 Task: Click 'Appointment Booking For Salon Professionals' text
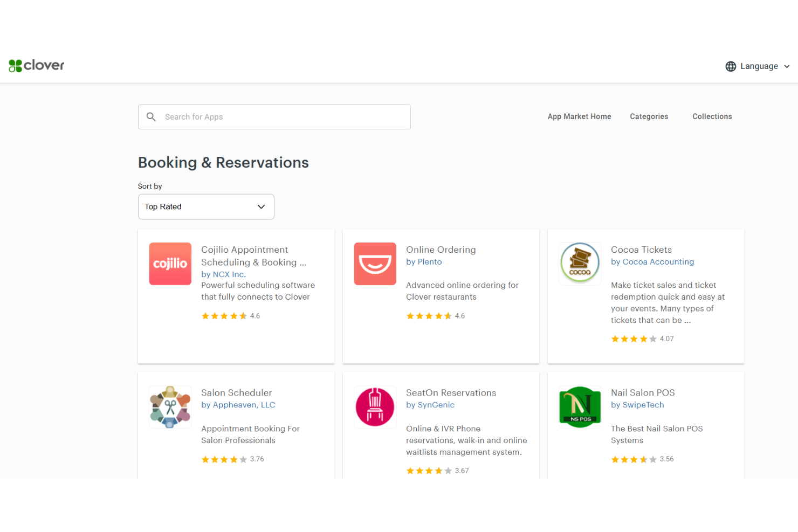pyautogui.click(x=250, y=434)
